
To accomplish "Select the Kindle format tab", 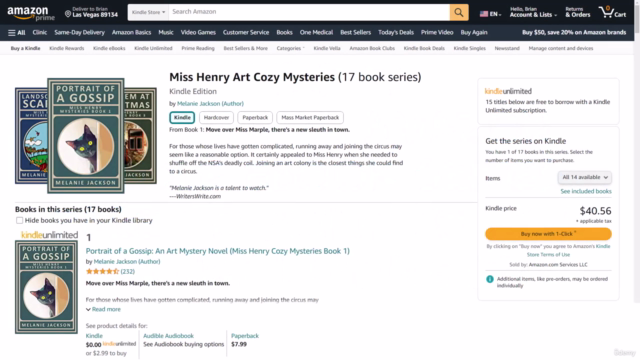I will tap(182, 118).
